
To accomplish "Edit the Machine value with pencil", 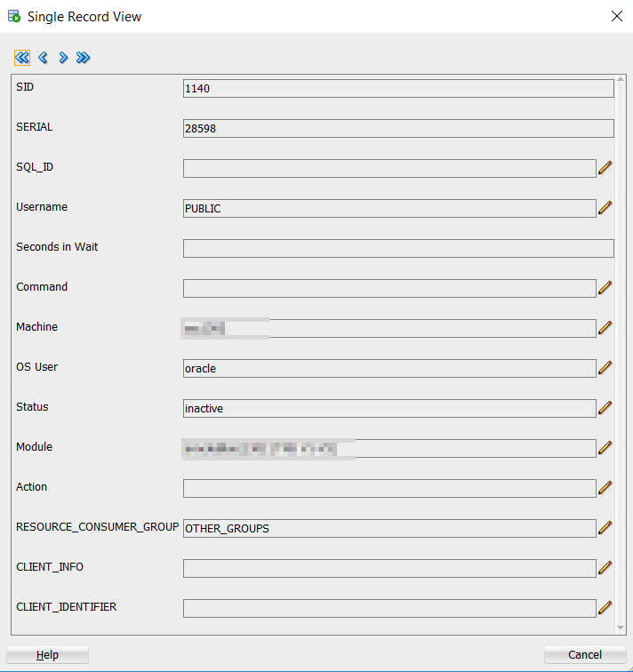I will pos(605,327).
